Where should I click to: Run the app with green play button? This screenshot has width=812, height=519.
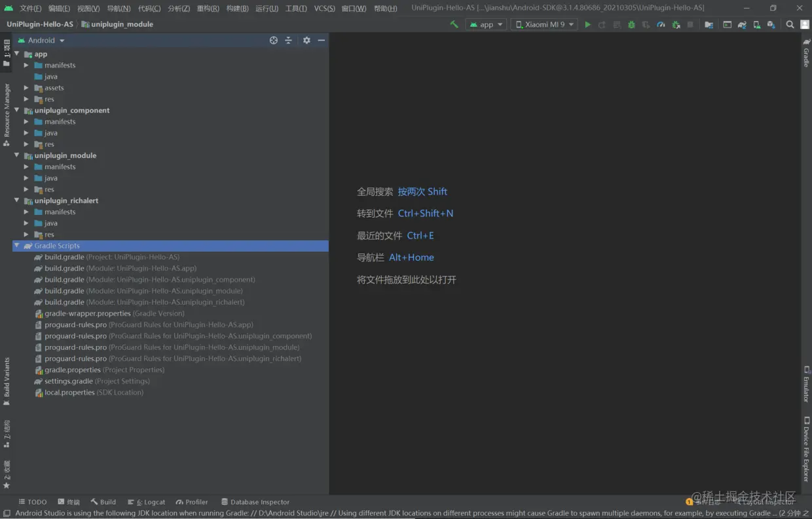pos(588,24)
